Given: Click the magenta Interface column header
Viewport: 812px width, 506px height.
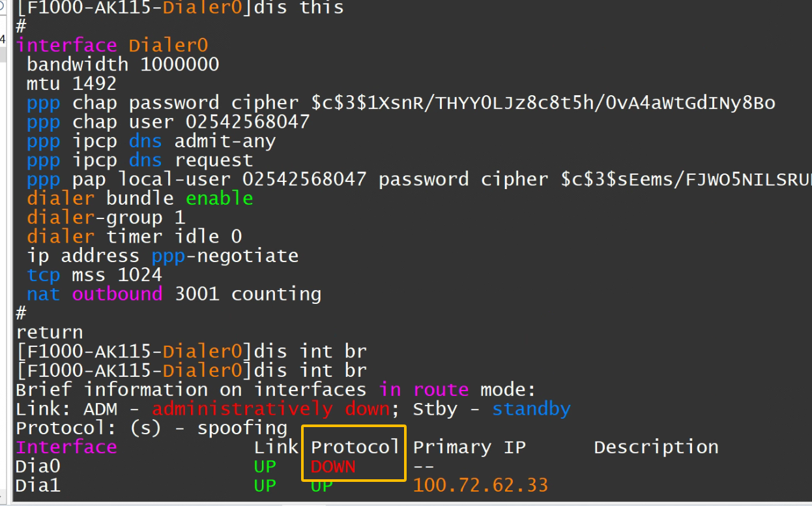Looking at the screenshot, I should 66,447.
